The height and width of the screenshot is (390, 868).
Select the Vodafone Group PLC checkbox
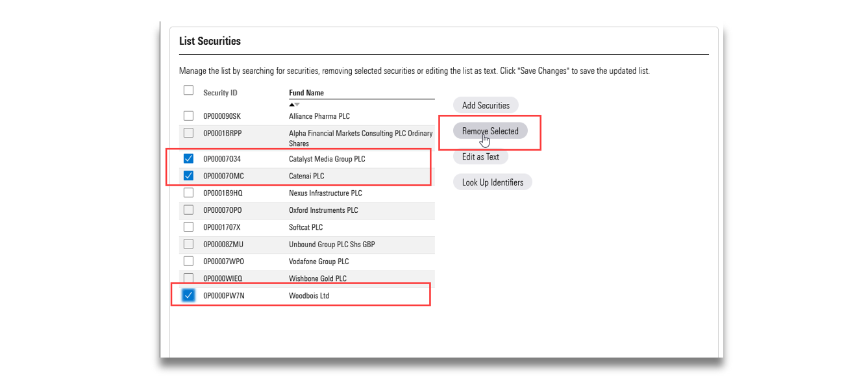point(188,261)
